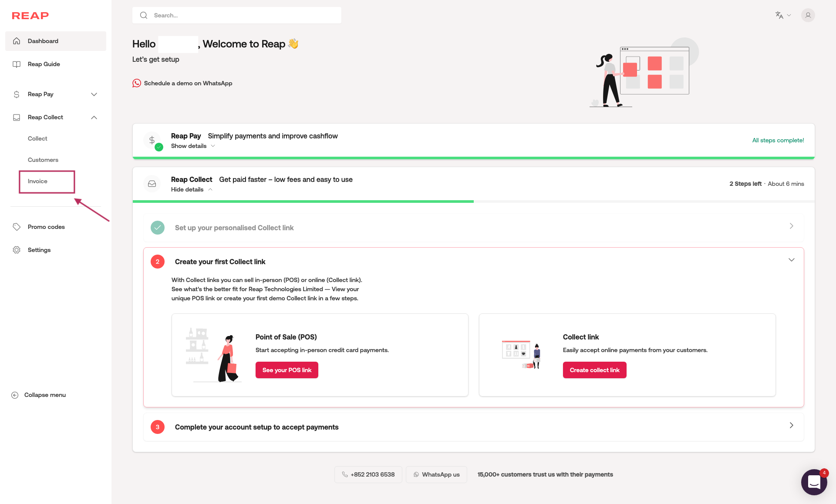836x504 pixels.
Task: Collapse the Reap Collect sidebar menu
Action: pyautogui.click(x=94, y=118)
